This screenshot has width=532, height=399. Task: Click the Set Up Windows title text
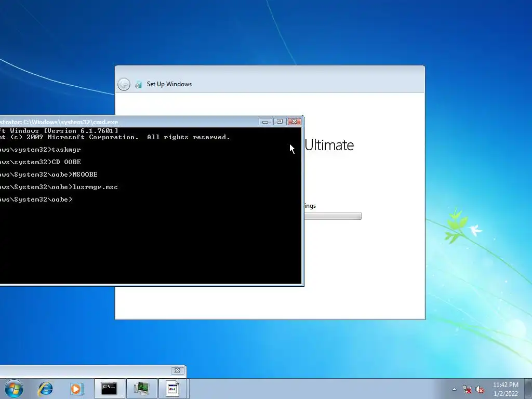tap(169, 84)
